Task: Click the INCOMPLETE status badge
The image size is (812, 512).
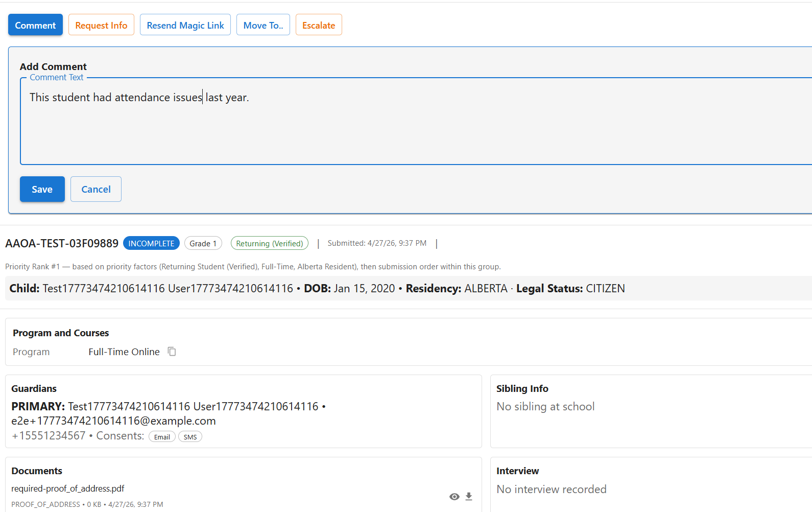Action: pyautogui.click(x=151, y=243)
